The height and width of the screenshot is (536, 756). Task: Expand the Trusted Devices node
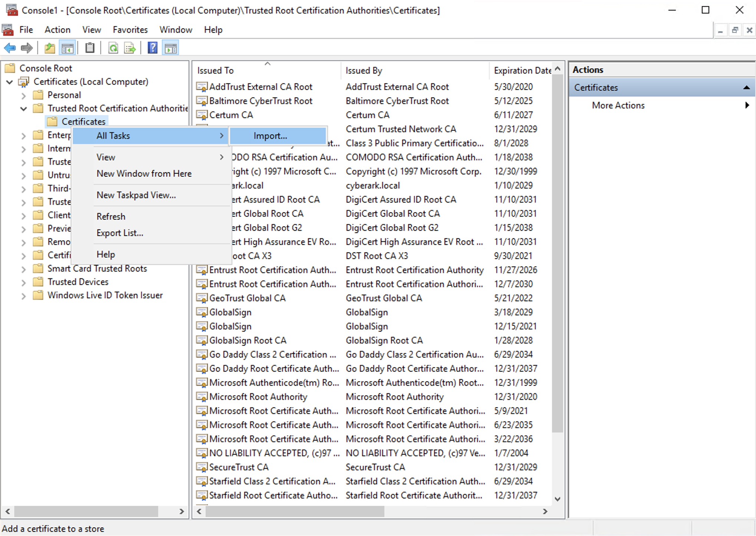24,283
